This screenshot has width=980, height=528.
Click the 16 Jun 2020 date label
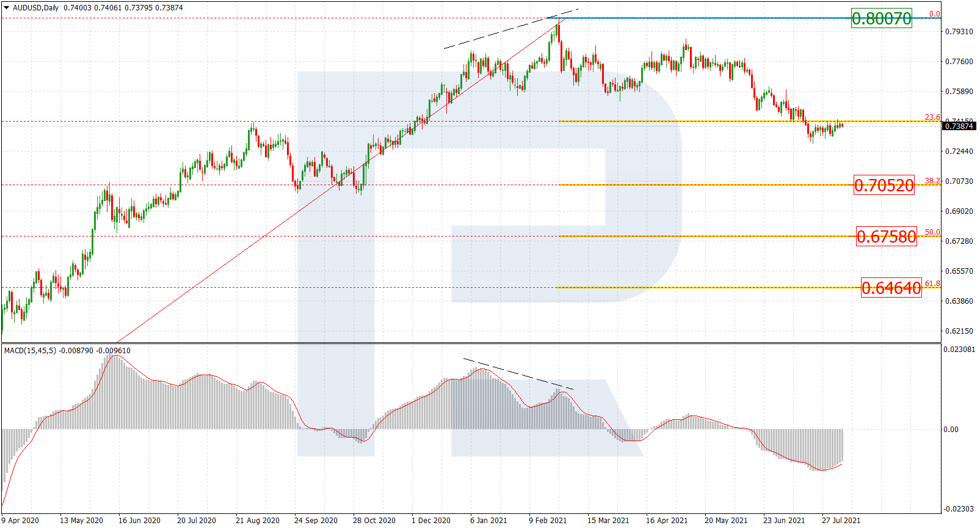coord(139,521)
